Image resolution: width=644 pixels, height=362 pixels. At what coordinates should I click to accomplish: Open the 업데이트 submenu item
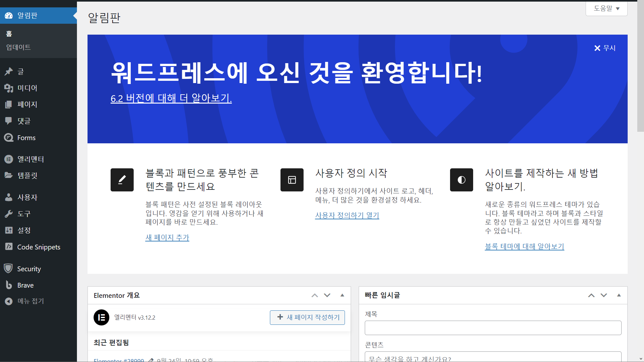pos(19,47)
